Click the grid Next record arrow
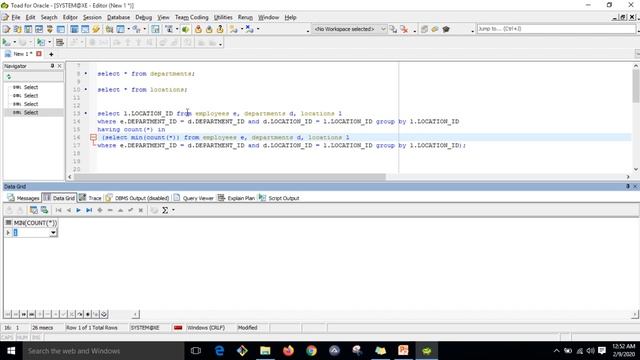Viewport: 640px width, 360px height. coord(78,210)
